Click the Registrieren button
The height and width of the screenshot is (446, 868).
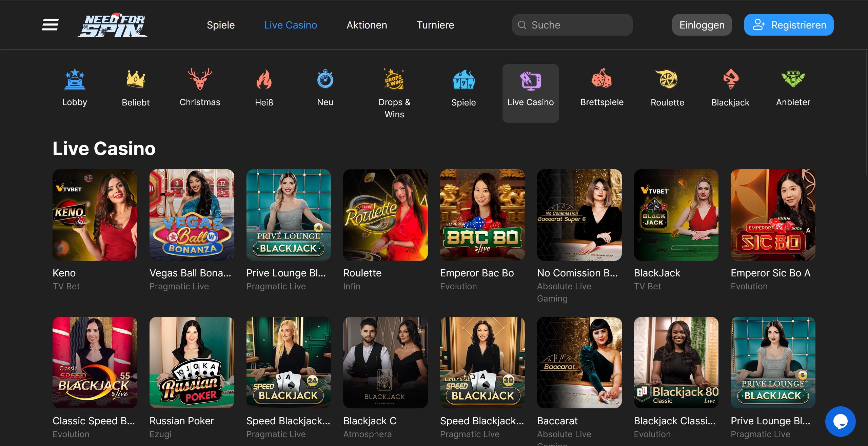click(789, 25)
